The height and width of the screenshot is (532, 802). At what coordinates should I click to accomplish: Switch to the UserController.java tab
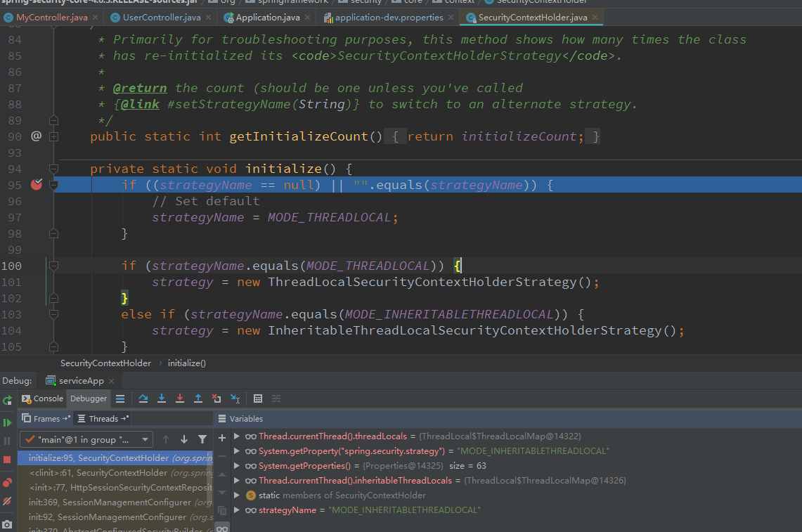pos(161,18)
